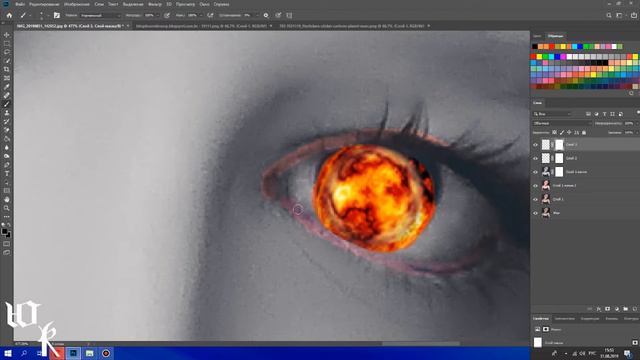The width and height of the screenshot is (640, 360).
Task: Open layer fill dropdown arrow
Action: tap(637, 132)
